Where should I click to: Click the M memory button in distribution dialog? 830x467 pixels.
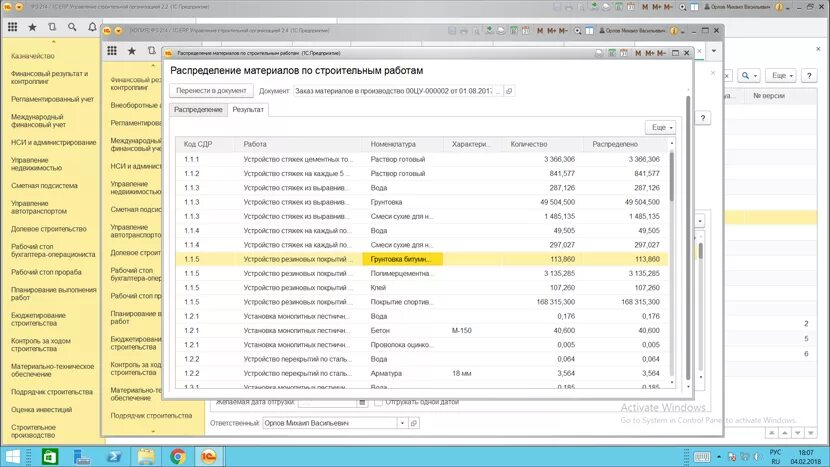[x=637, y=53]
